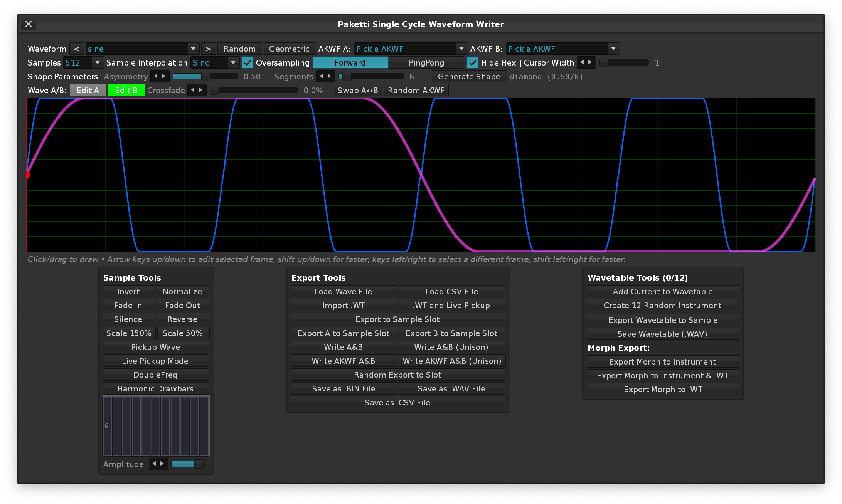Click Cursor Width left arrow stepper
The width and height of the screenshot is (842, 504).
tap(582, 62)
